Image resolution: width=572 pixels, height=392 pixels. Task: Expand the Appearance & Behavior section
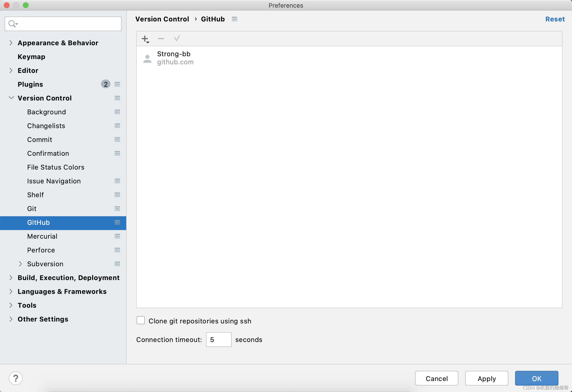click(10, 42)
